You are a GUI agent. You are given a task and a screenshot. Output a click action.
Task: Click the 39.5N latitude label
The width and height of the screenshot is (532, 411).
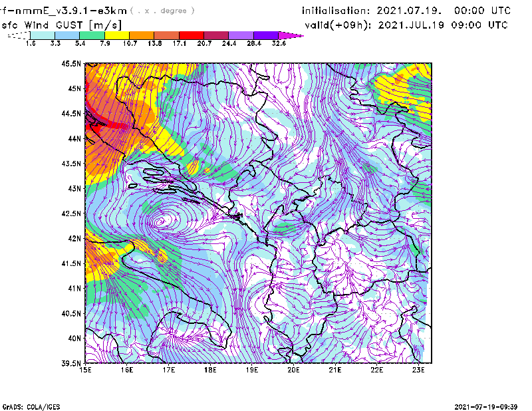pyautogui.click(x=71, y=364)
